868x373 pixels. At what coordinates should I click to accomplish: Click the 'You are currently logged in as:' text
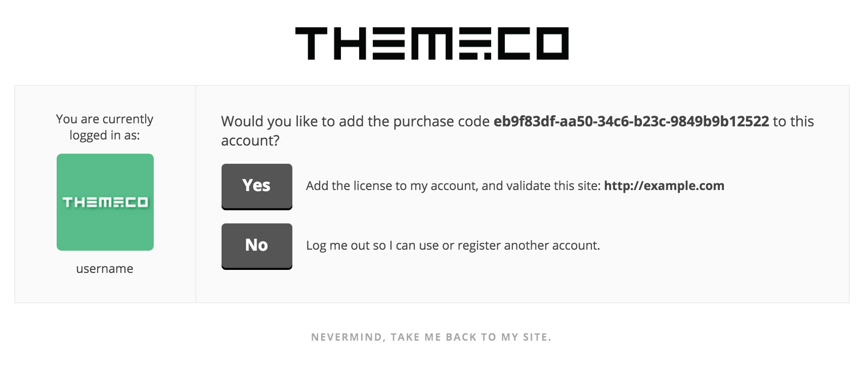[105, 127]
